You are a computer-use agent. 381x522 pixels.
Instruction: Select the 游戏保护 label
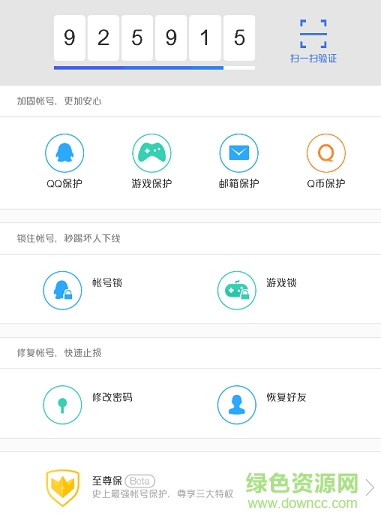coord(152,183)
